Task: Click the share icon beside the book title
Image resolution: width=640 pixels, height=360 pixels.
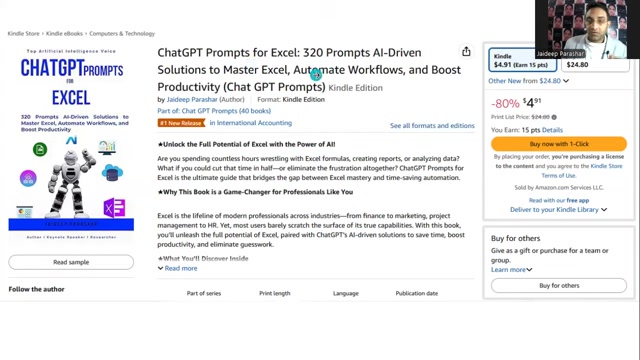Action: (466, 51)
